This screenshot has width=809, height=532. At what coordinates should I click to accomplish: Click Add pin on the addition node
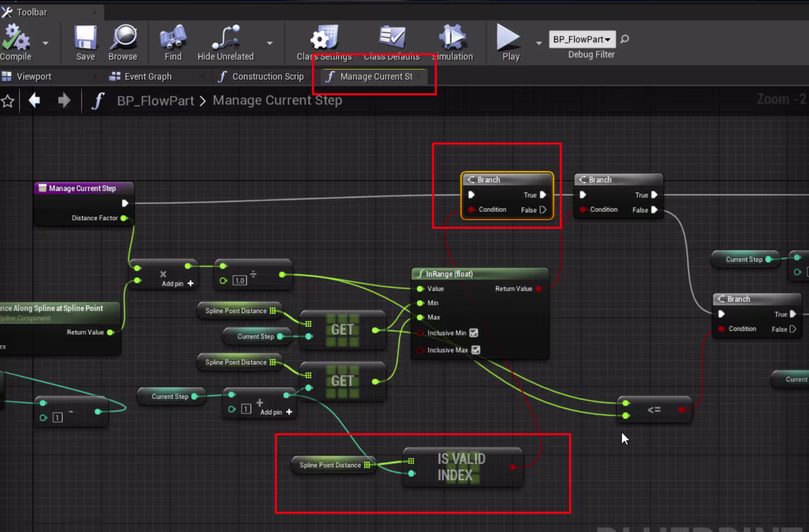pyautogui.click(x=276, y=412)
